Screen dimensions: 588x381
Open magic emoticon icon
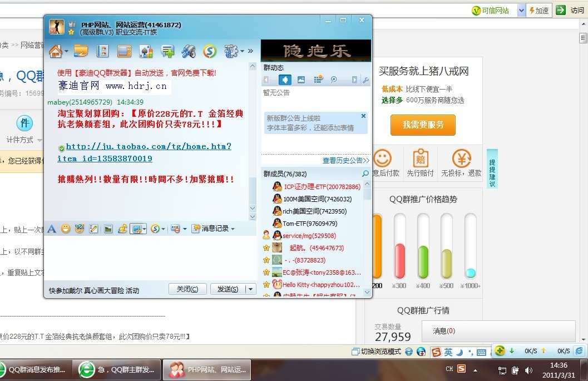click(80, 229)
